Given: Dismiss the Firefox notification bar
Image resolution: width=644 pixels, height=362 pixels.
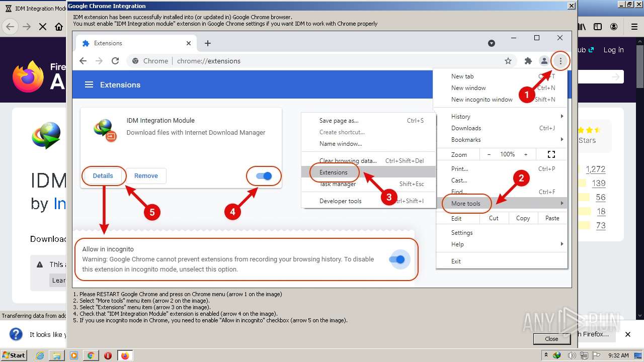Looking at the screenshot, I should pos(628,334).
